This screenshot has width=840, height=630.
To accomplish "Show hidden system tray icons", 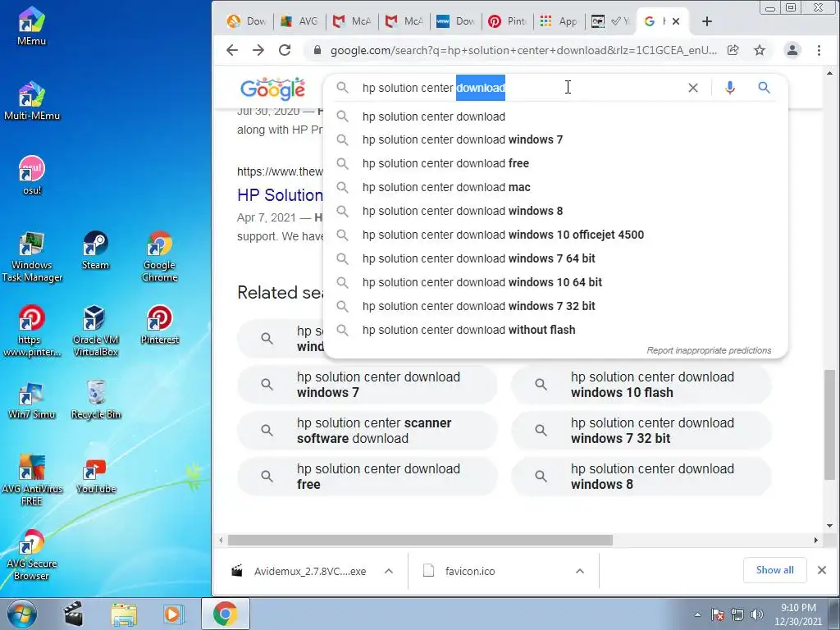I will 697,614.
